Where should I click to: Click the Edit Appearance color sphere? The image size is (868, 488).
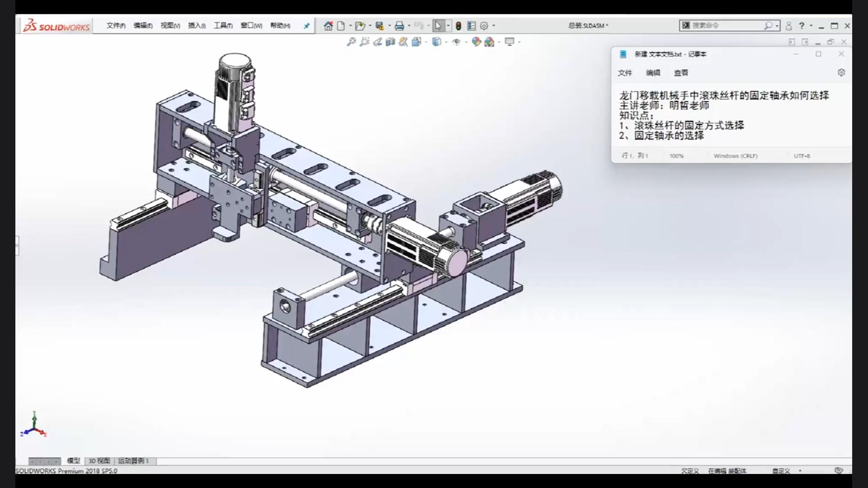click(476, 42)
